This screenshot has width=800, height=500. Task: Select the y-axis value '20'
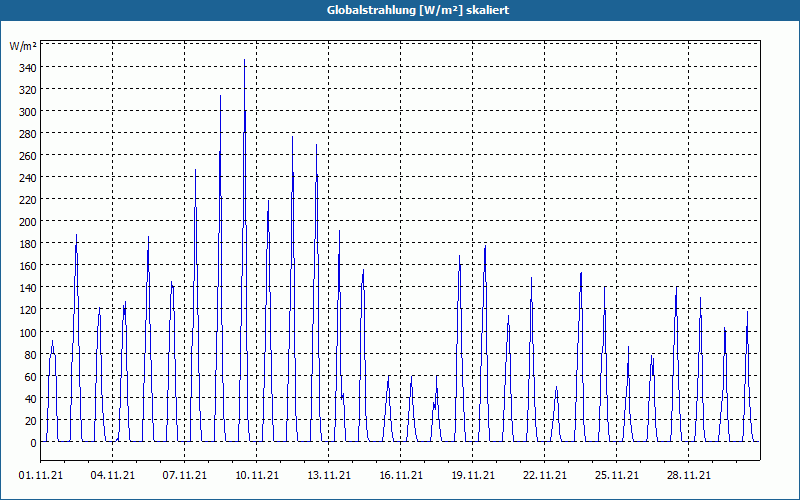pyautogui.click(x=31, y=421)
